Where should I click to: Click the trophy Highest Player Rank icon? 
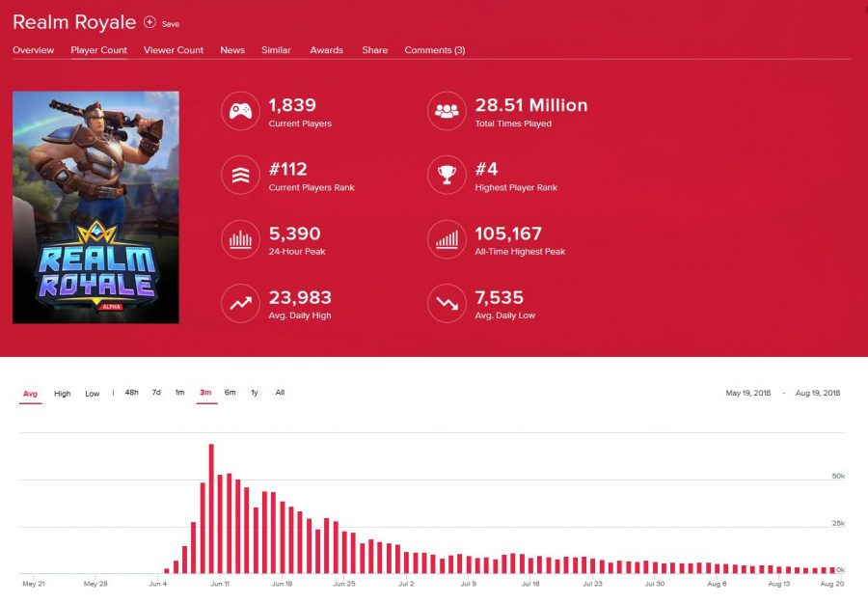pos(447,175)
